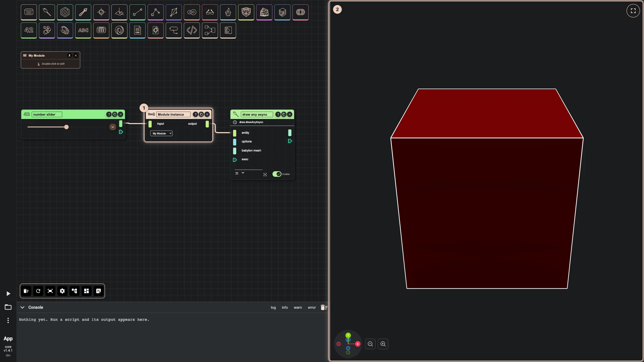The image size is (644, 362).
Task: Click the Y axis on orientation gizmo
Action: [x=348, y=335]
